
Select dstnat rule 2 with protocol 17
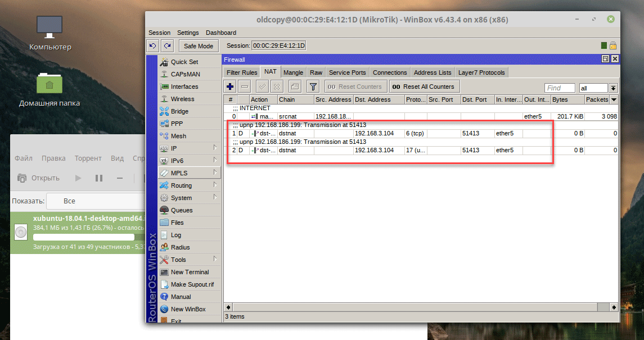(x=421, y=150)
